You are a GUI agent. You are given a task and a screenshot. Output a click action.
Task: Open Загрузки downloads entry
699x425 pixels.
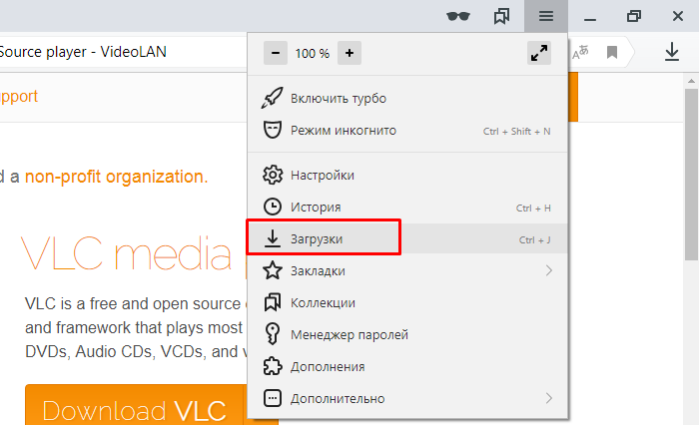pyautogui.click(x=407, y=239)
